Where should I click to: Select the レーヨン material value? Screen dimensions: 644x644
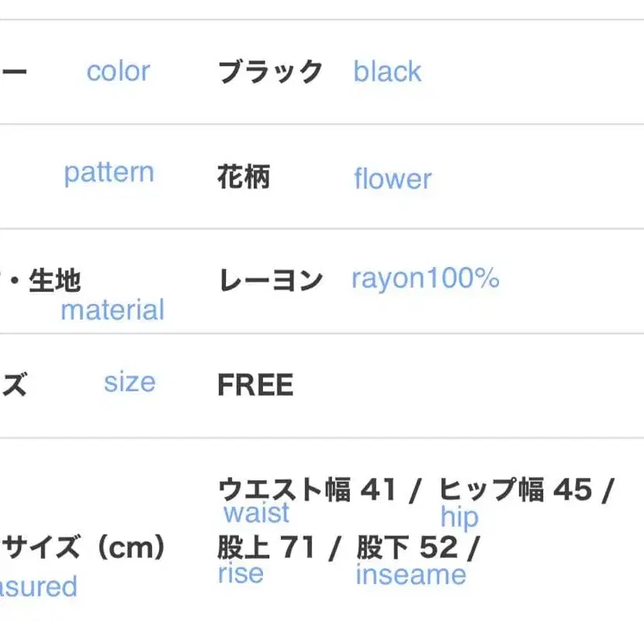pyautogui.click(x=270, y=280)
